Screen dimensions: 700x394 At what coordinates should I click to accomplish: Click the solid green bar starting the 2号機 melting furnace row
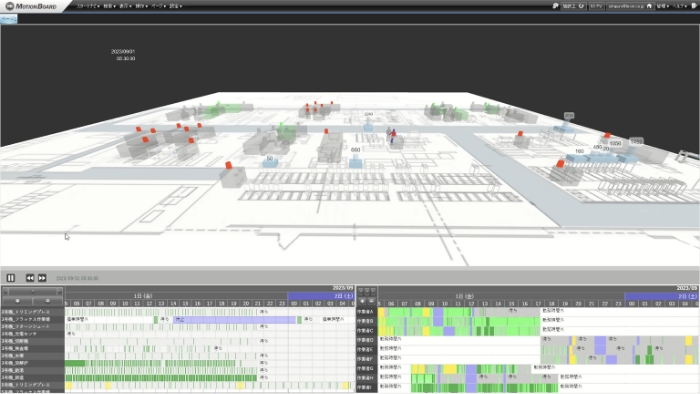click(x=75, y=363)
